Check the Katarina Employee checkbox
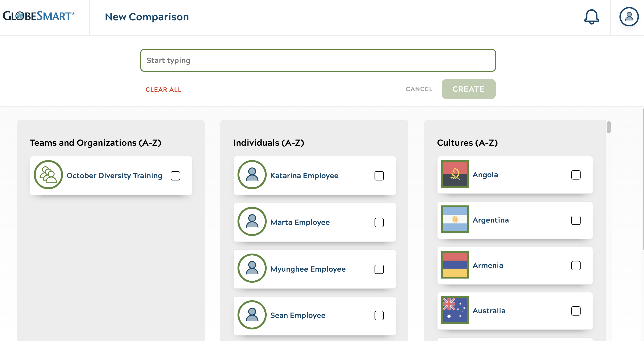Image resolution: width=644 pixels, height=341 pixels. (379, 176)
